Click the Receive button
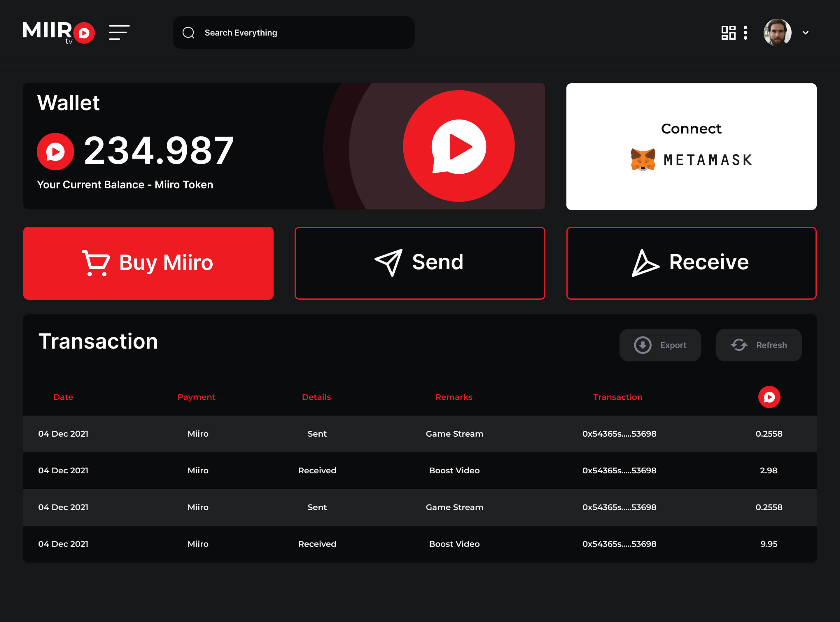This screenshot has width=840, height=622. (691, 263)
